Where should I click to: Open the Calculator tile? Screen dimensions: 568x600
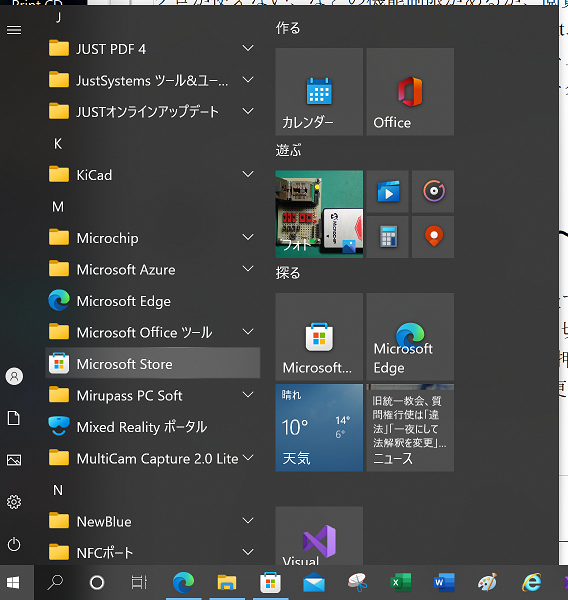point(387,237)
